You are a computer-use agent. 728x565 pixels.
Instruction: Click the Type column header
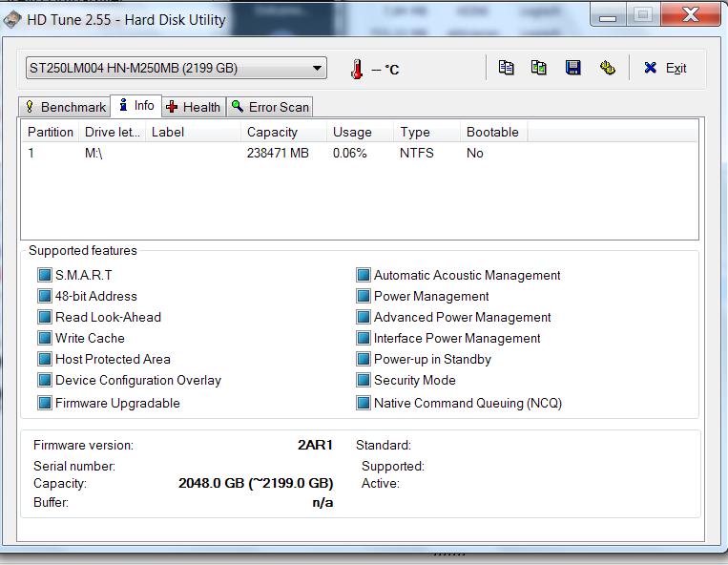[x=427, y=132]
